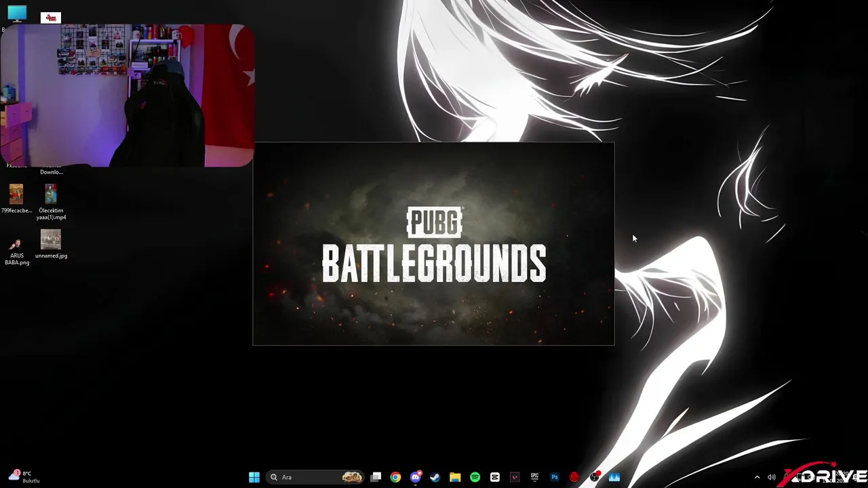The height and width of the screenshot is (488, 868).
Task: Open Steam from the taskbar
Action: [435, 477]
